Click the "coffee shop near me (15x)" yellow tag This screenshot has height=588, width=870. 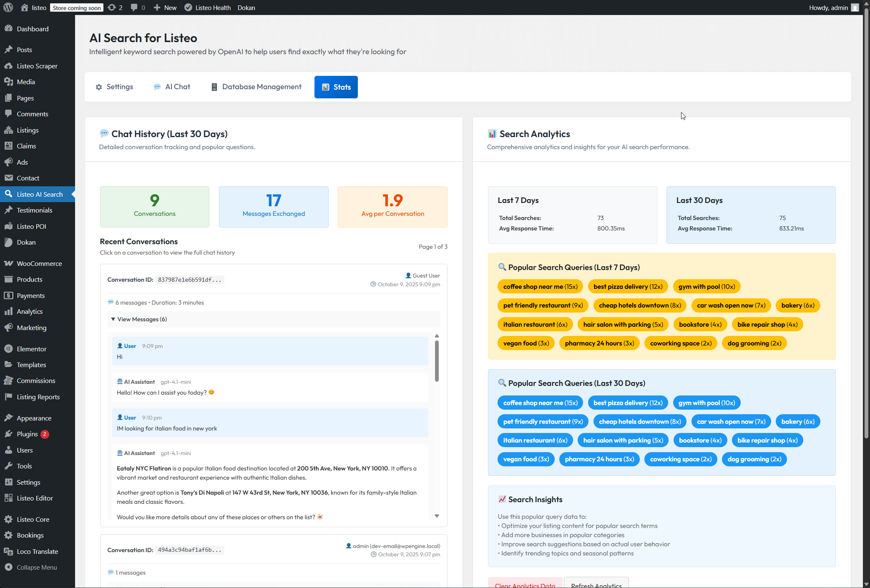[540, 286]
